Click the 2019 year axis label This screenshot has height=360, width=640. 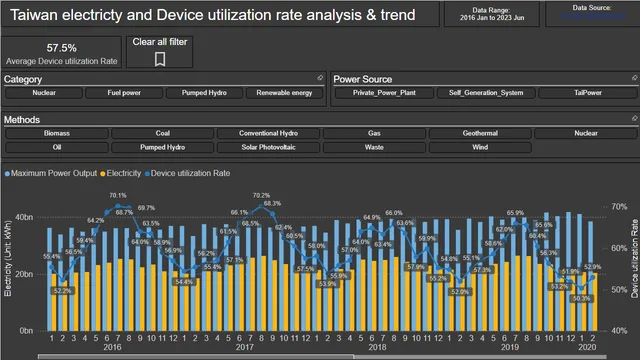(510, 347)
